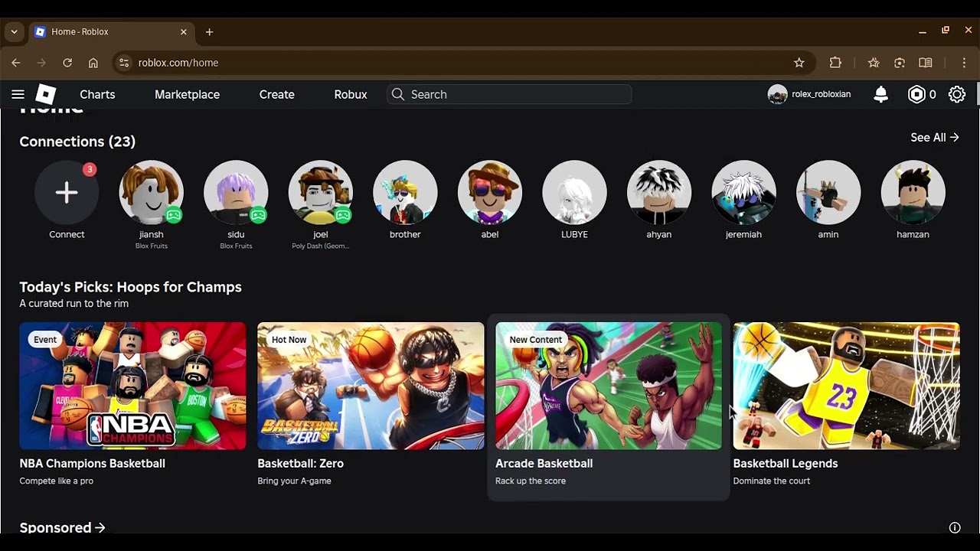Screen dimensions: 980x551
Task: Open the Charts menu
Action: [x=97, y=94]
